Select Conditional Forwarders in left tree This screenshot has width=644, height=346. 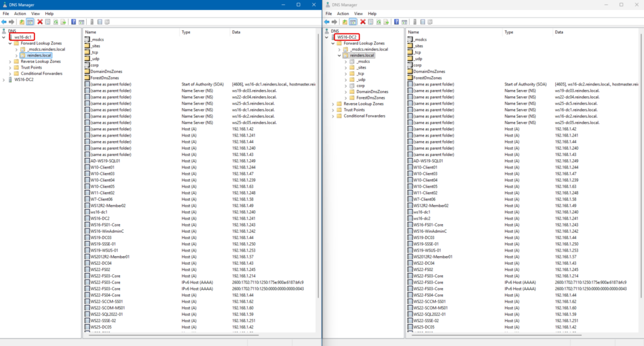click(x=42, y=74)
